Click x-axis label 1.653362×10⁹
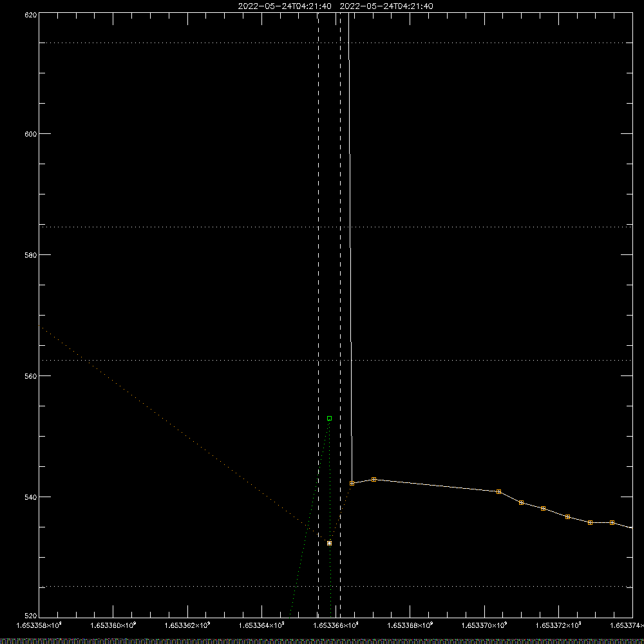The height and width of the screenshot is (644, 644). (x=187, y=625)
